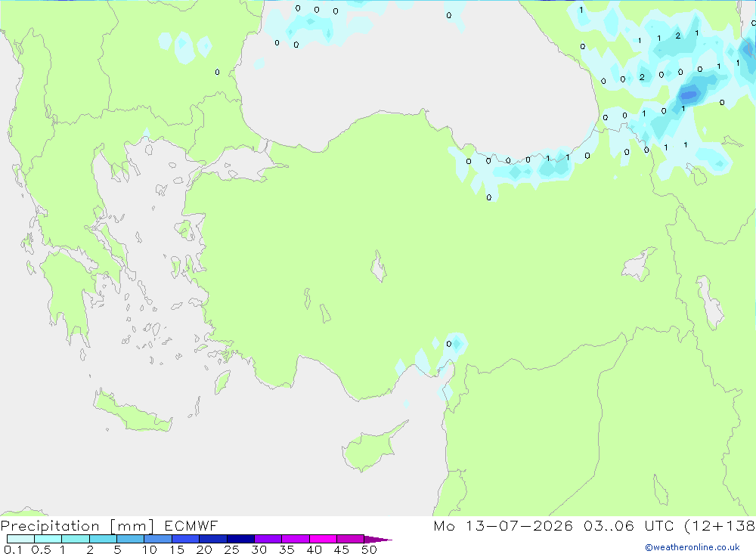Pick the legend swatch between 25 and 30

[240, 539]
